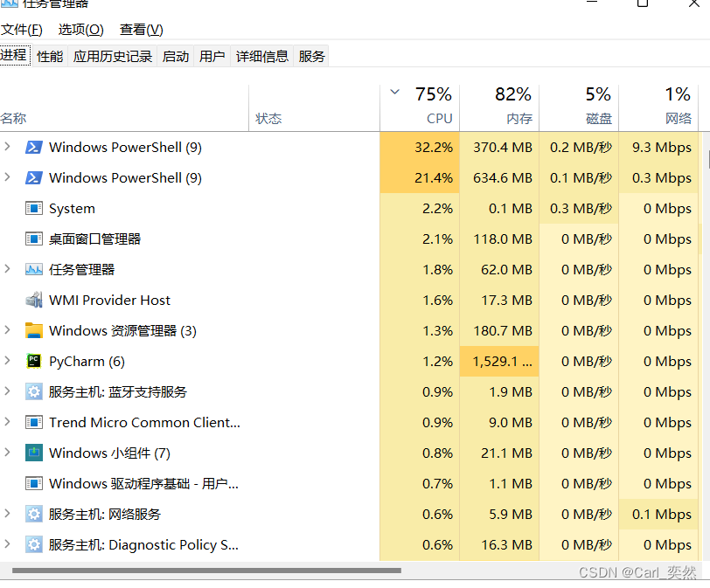Click the 0.1 Mbps network cell for 网络服务

pos(658,515)
